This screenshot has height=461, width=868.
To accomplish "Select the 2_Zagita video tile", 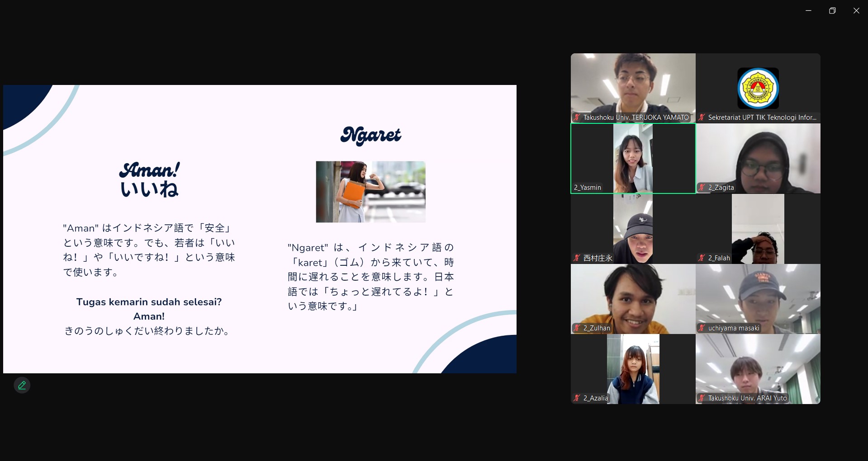I will [758, 158].
